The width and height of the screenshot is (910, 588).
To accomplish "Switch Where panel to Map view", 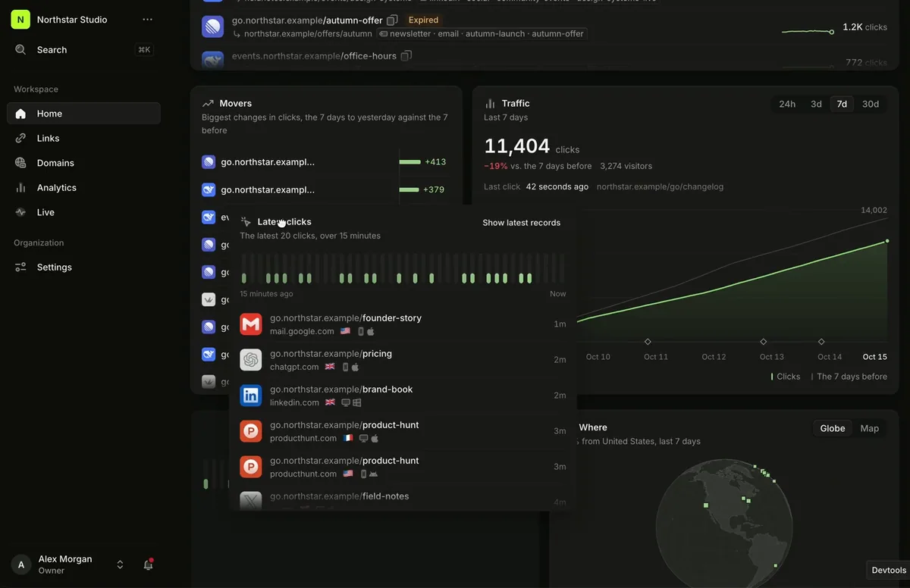I will [870, 429].
